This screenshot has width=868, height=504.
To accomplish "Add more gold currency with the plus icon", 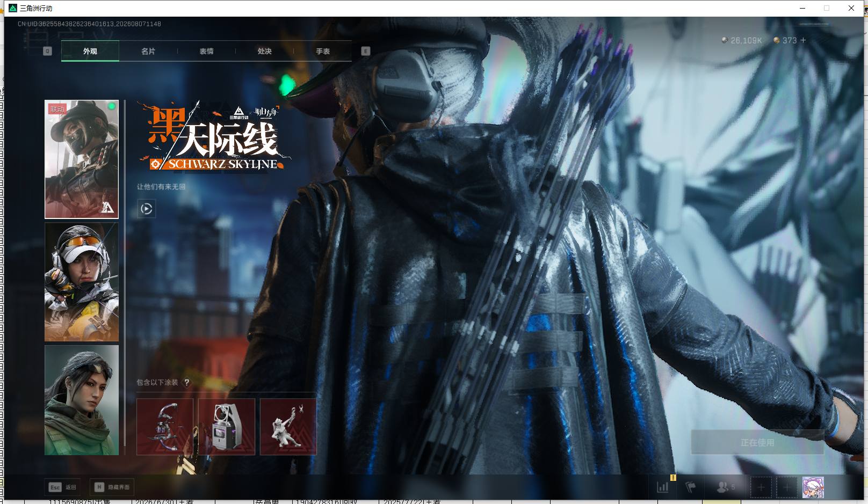I will tap(803, 40).
